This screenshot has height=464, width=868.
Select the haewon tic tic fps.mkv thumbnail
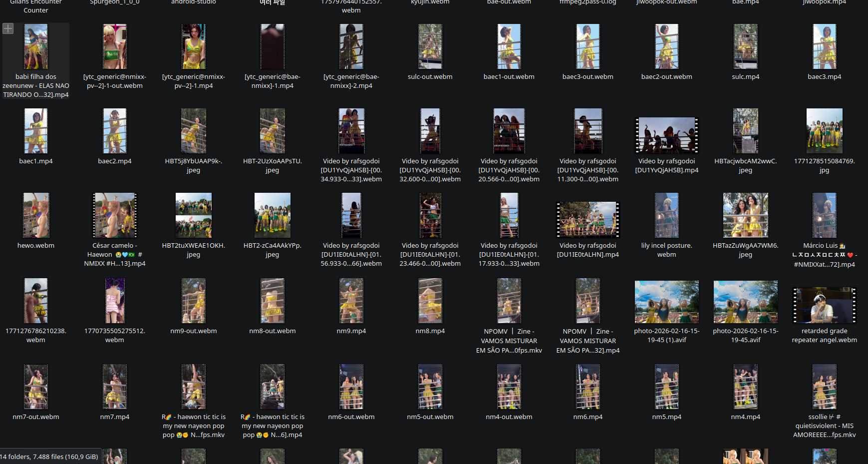(x=194, y=387)
